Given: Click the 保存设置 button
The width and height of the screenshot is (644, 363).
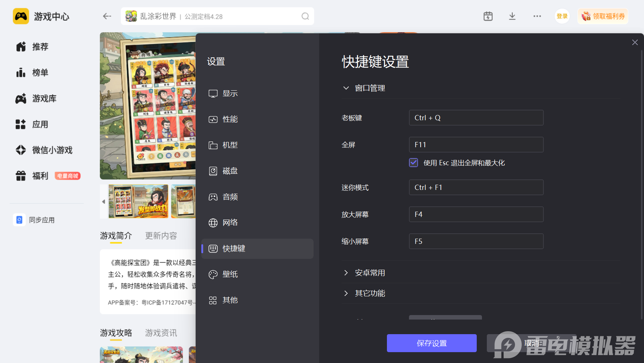Looking at the screenshot, I should tap(431, 343).
